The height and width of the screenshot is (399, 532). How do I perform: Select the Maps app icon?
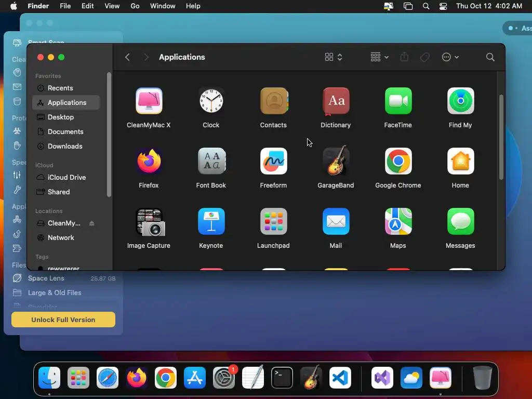(398, 221)
